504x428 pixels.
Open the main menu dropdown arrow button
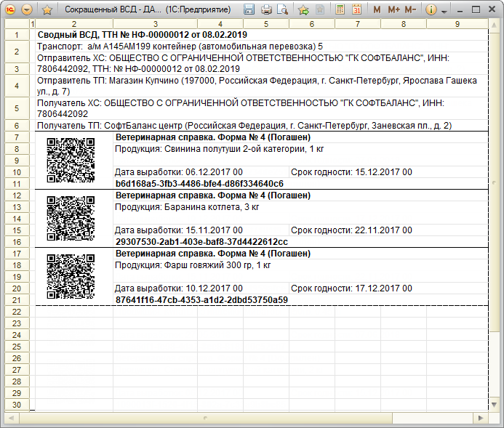click(x=27, y=9)
